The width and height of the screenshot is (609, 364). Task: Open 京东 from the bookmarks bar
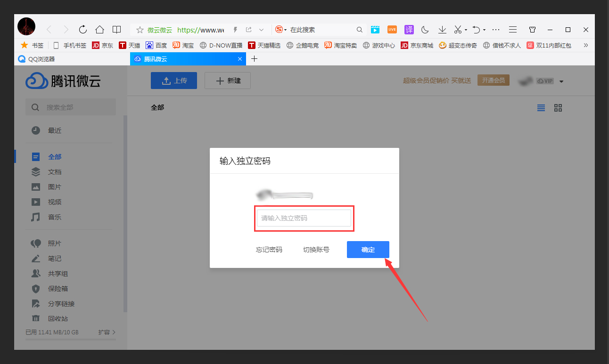(103, 45)
